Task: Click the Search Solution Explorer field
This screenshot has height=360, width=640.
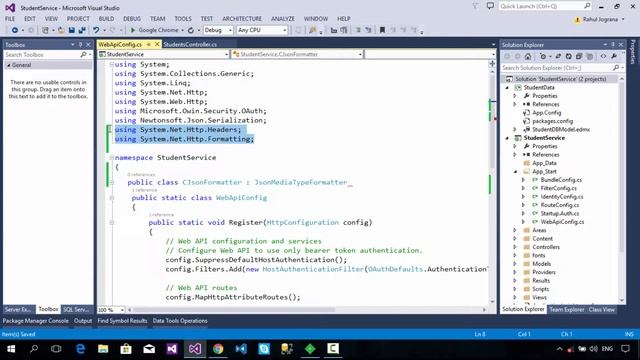Action: click(557, 68)
